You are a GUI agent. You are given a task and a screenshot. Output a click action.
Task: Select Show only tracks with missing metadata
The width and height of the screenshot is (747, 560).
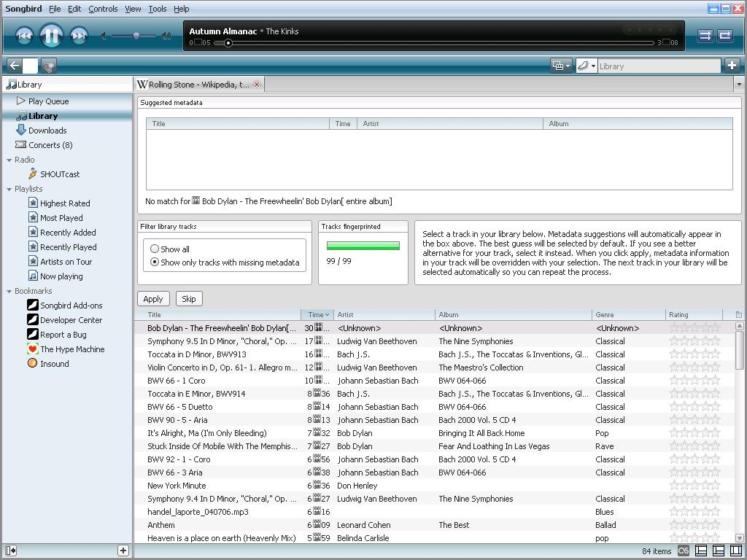click(155, 262)
